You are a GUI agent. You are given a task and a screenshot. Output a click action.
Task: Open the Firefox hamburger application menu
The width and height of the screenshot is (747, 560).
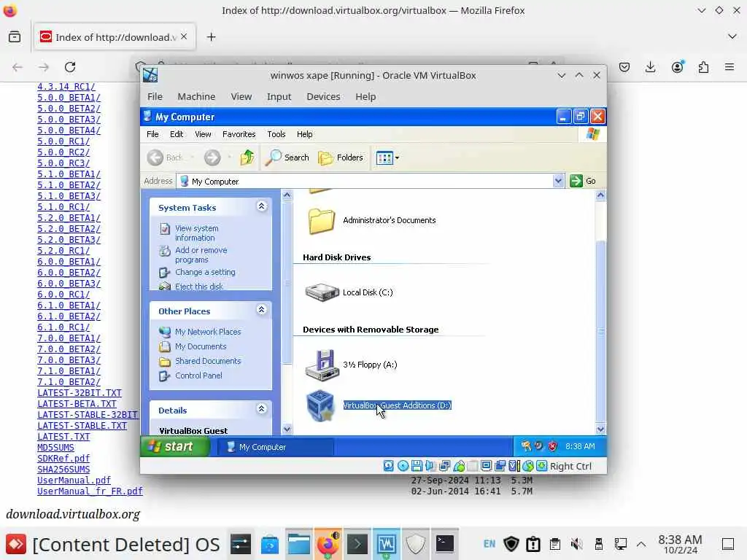[729, 67]
